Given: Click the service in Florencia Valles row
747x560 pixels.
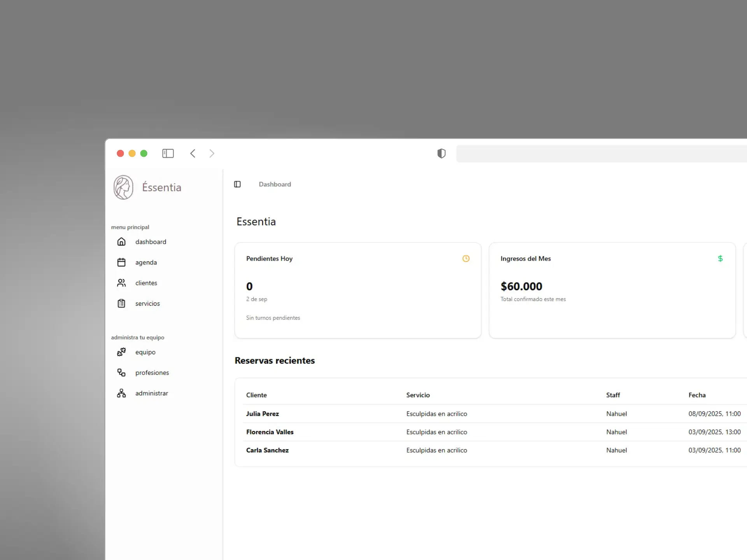Looking at the screenshot, I should pyautogui.click(x=437, y=432).
